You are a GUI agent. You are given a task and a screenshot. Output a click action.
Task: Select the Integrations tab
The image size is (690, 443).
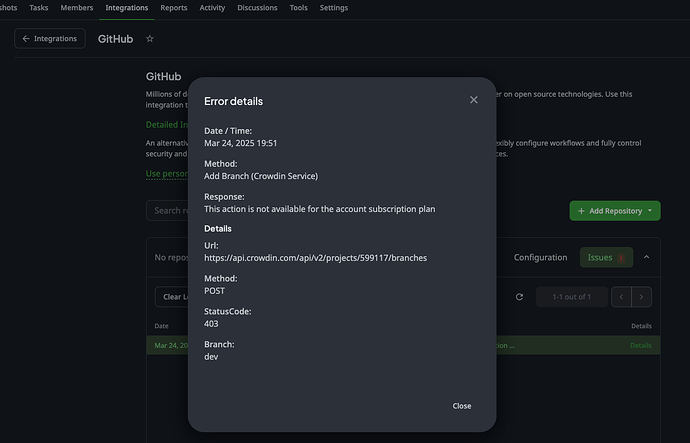[127, 8]
